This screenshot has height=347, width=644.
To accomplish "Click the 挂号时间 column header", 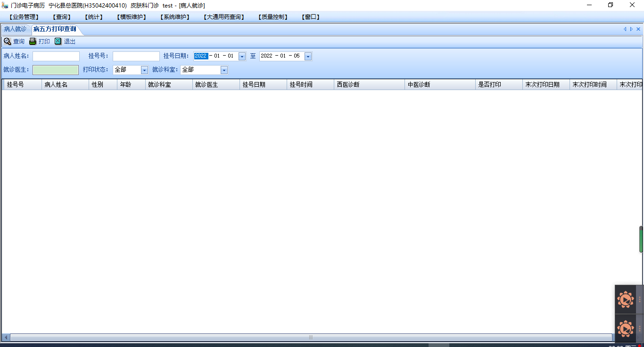I will point(311,85).
